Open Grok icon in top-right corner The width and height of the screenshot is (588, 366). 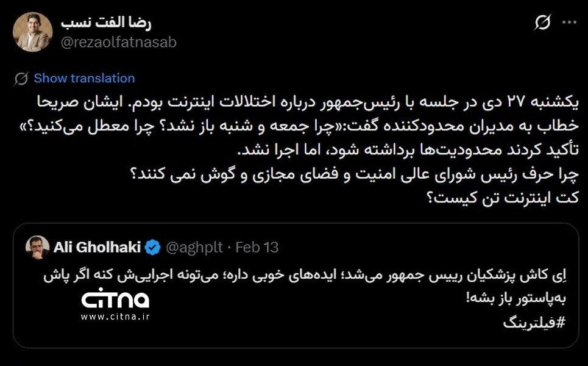[x=542, y=23]
